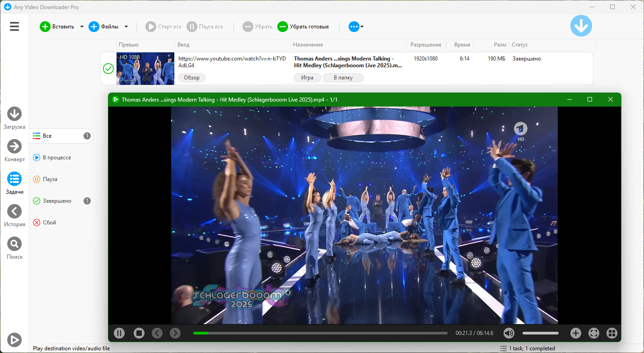The image size is (644, 353).
Task: Click the task destination file name
Action: click(x=348, y=62)
